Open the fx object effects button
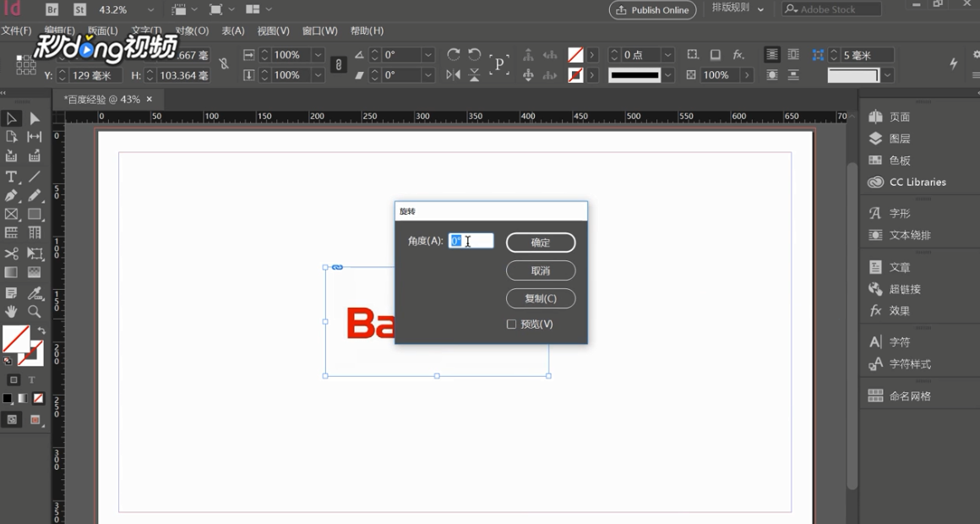Viewport: 980px width, 524px height. [738, 54]
